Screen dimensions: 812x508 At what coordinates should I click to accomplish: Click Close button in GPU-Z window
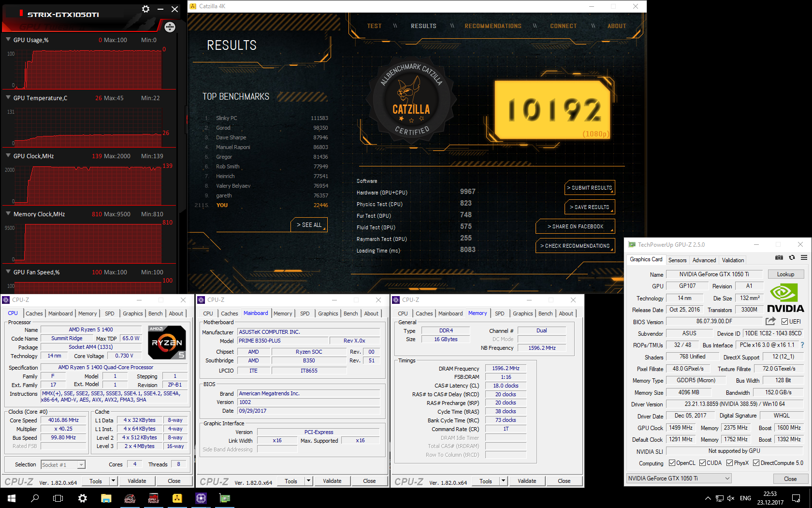point(790,478)
